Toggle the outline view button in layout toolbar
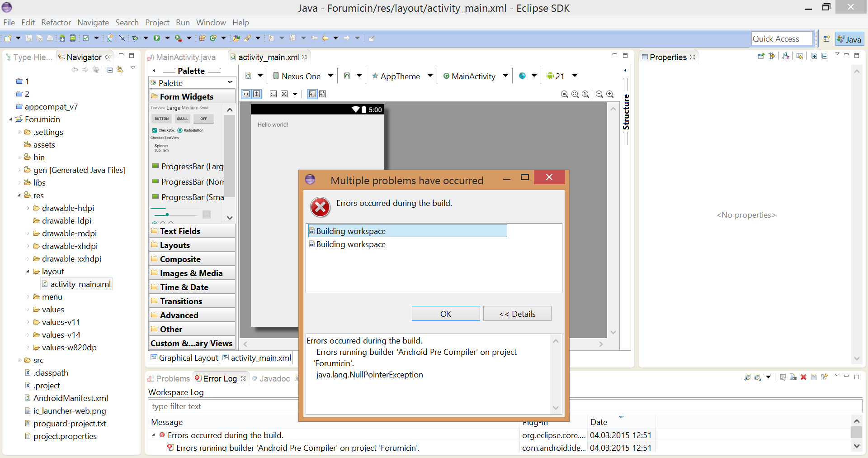Viewport: 868px width, 458px height. coord(312,94)
